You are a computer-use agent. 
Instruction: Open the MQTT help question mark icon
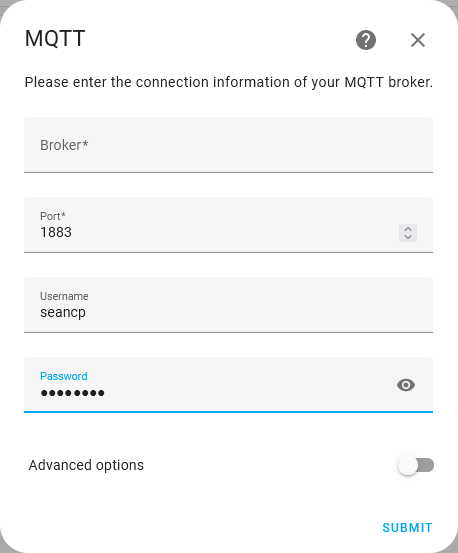point(366,40)
